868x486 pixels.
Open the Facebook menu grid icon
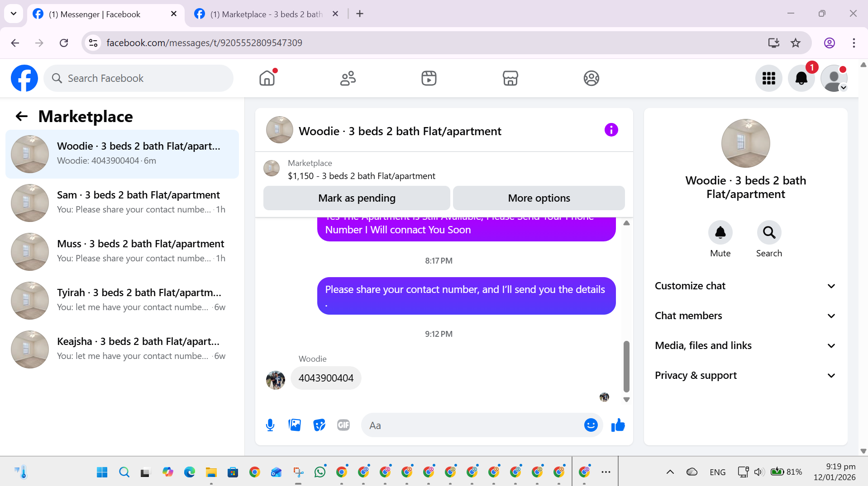coord(768,78)
